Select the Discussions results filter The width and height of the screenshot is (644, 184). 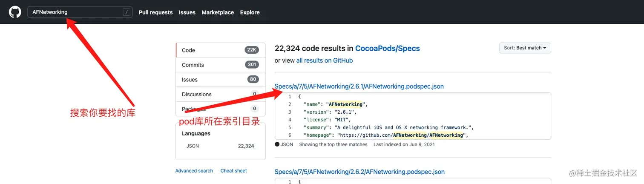click(220, 94)
